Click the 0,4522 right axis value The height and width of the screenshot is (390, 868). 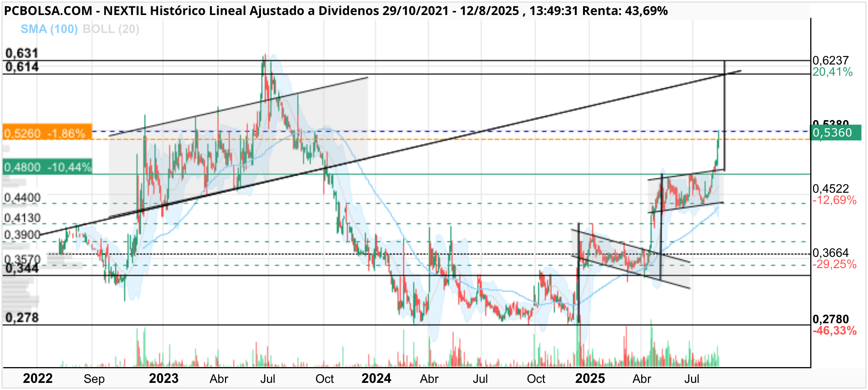(831, 189)
